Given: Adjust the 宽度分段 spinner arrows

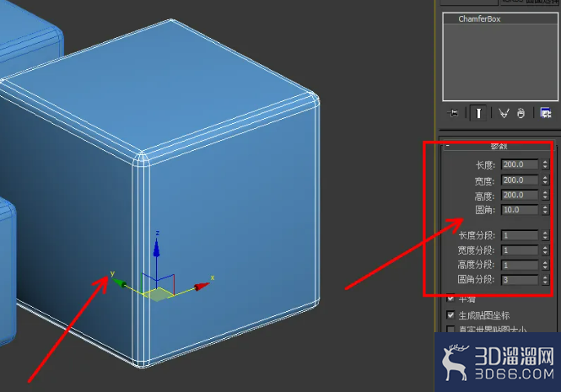Looking at the screenshot, I should (545, 250).
